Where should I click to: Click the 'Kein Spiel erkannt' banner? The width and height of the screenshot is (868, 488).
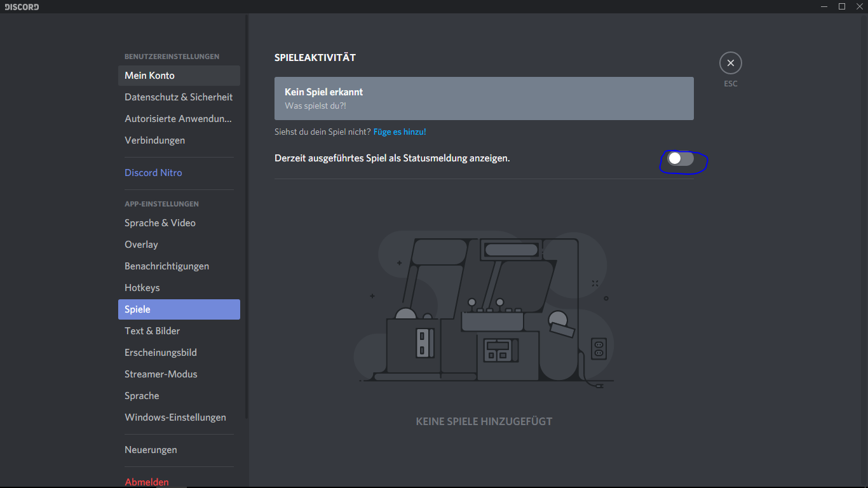coord(484,98)
